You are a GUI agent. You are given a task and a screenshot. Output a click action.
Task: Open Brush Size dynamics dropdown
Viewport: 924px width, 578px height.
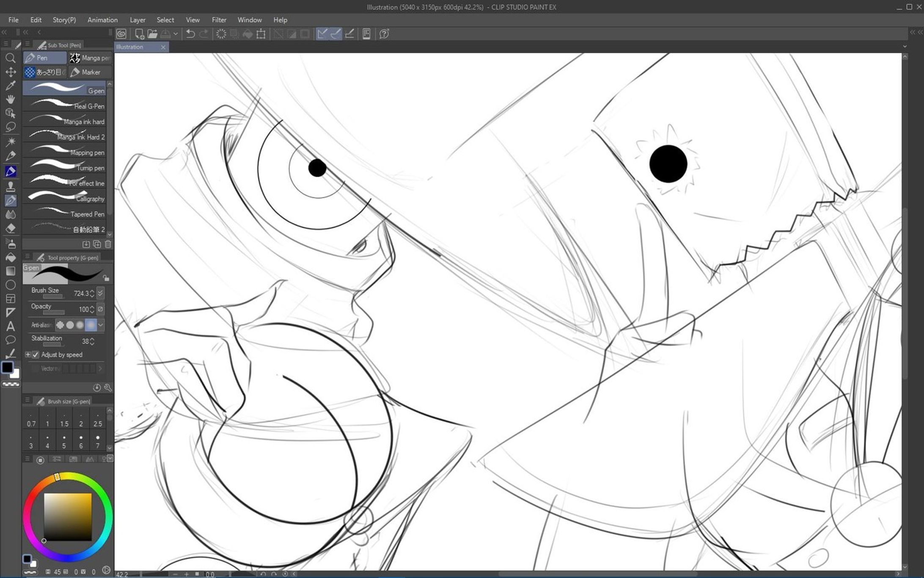pyautogui.click(x=100, y=293)
